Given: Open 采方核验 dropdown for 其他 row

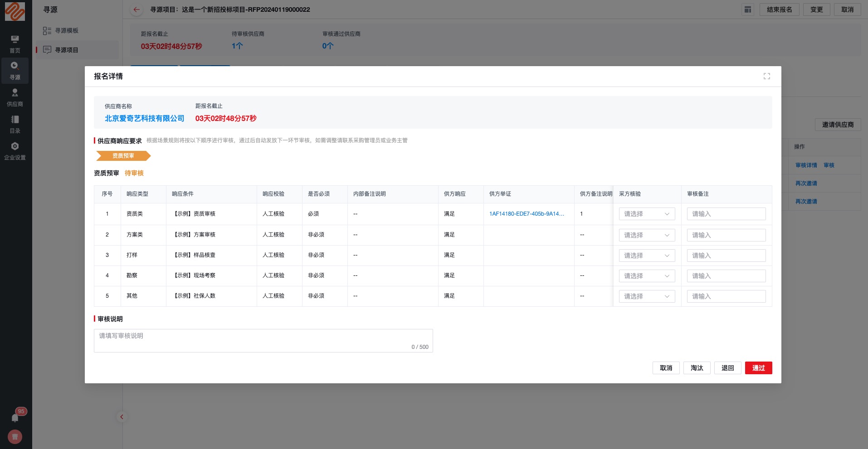Looking at the screenshot, I should [647, 296].
